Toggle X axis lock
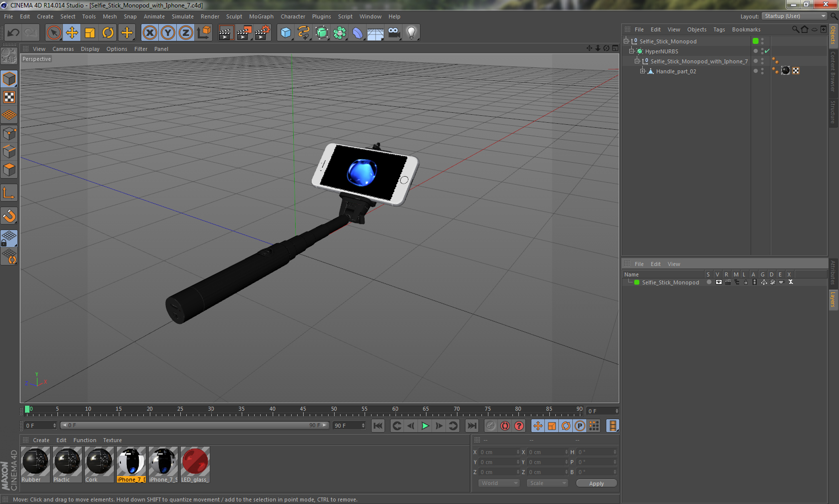Image resolution: width=839 pixels, height=504 pixels. (149, 33)
